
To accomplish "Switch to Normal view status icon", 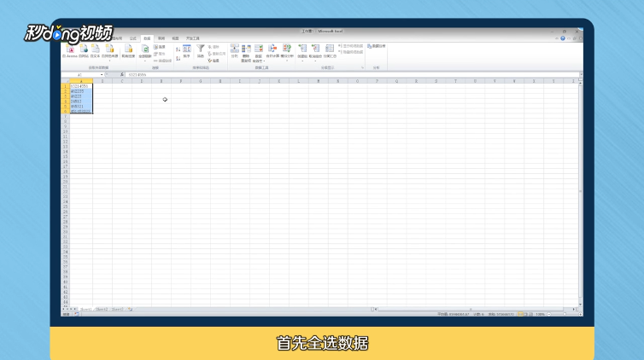I will click(520, 314).
